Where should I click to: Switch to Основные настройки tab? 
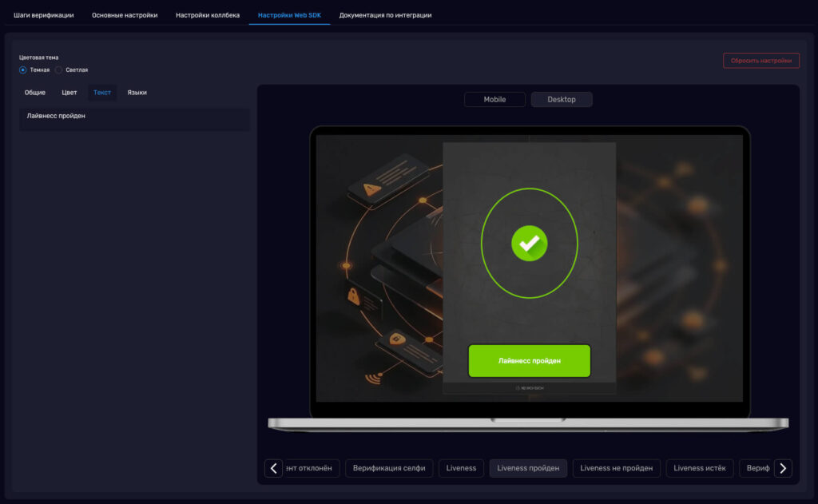point(125,15)
